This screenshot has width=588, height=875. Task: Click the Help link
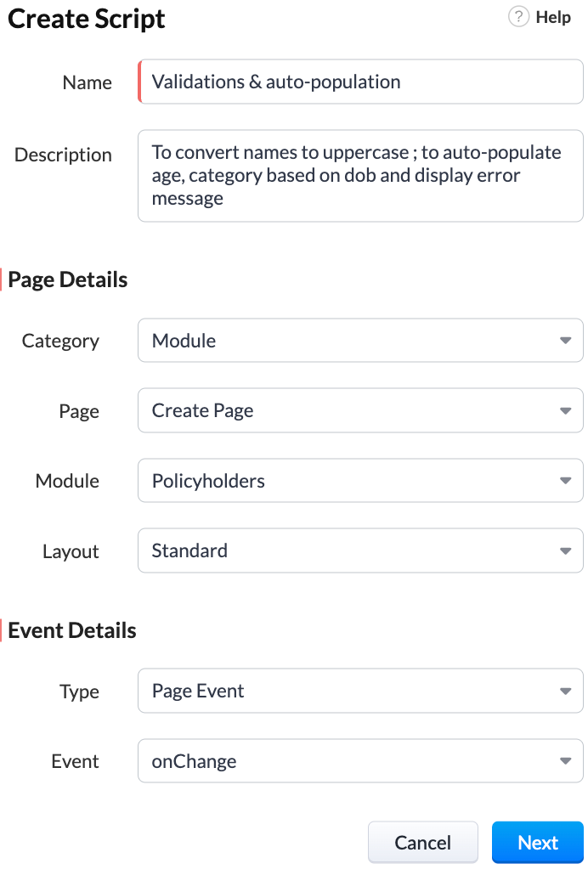coord(552,16)
